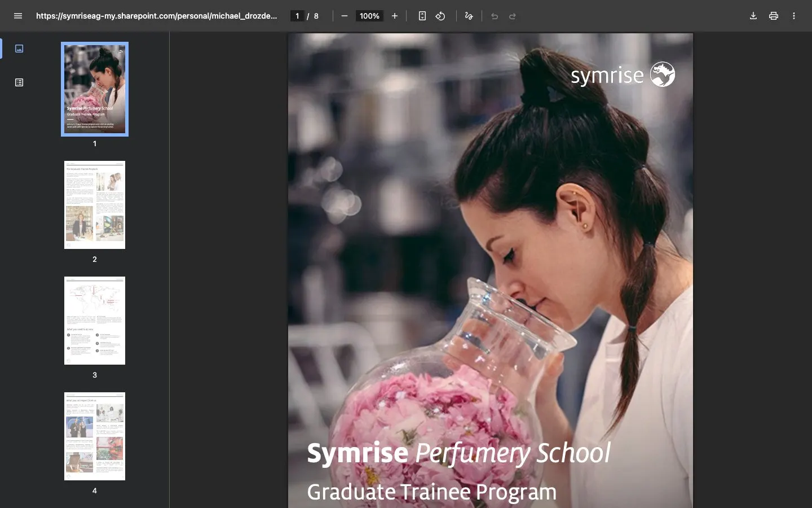Click the Symrise Perfumery School heading
812x508 pixels.
click(x=458, y=453)
